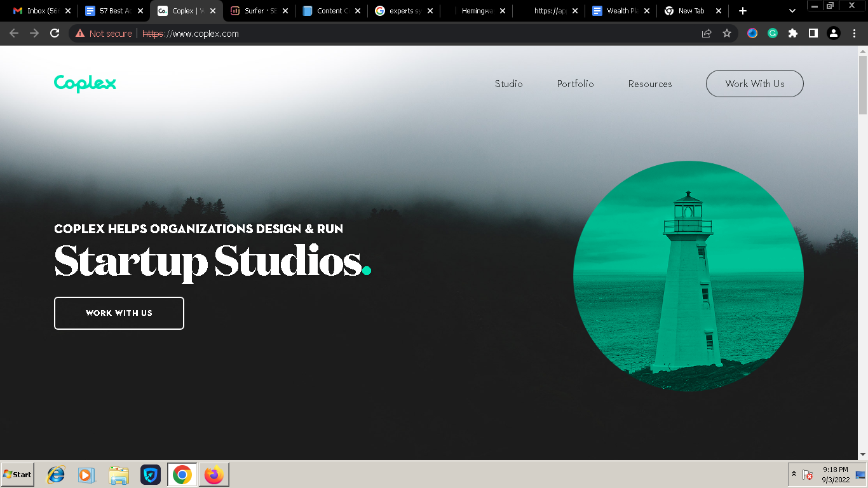868x488 pixels.
Task: Click Work With Us in the header
Action: tap(755, 83)
